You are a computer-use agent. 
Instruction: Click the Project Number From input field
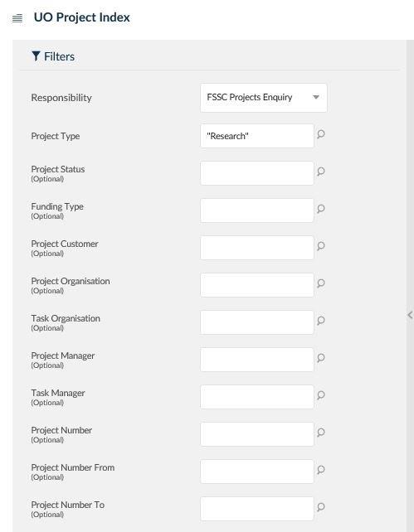pos(257,472)
